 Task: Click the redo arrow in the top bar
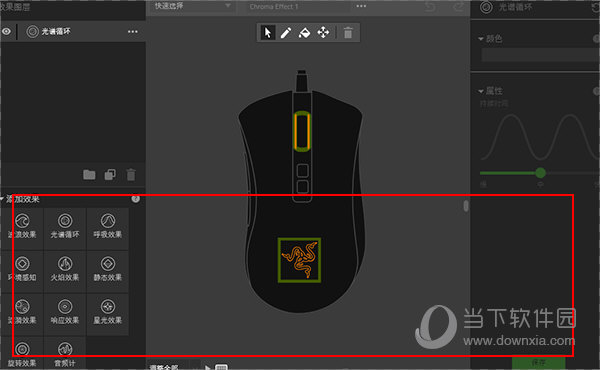458,7
